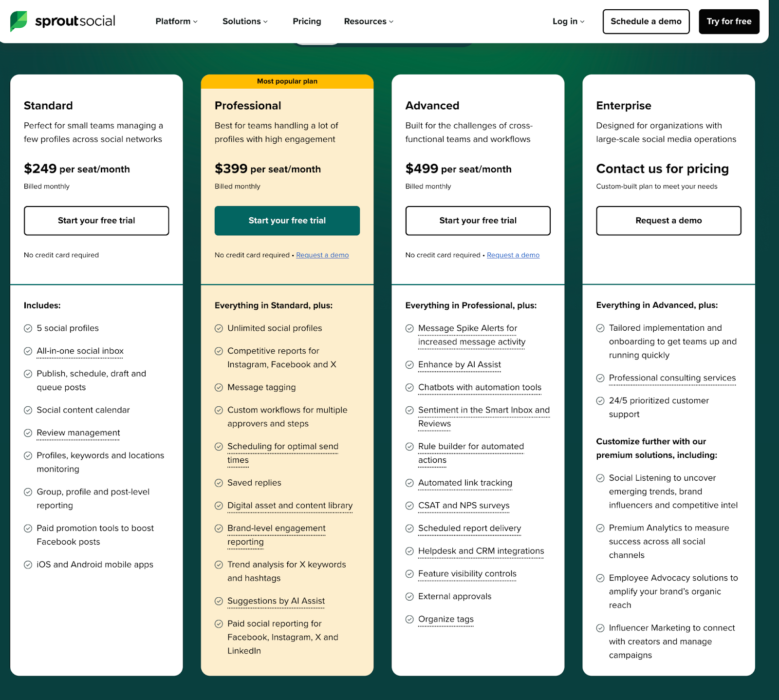Click checkmark beside 24/5 prioritized customer support
779x700 pixels.
[601, 401]
